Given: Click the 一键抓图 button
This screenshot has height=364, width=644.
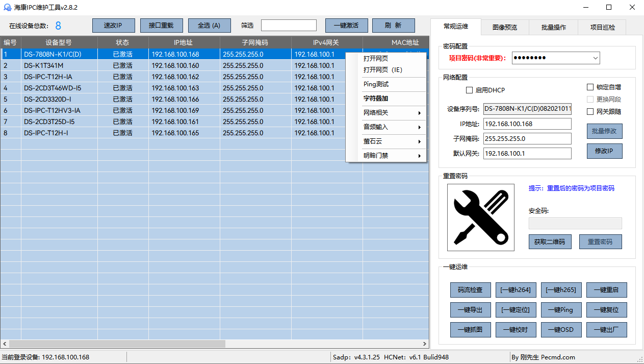Looking at the screenshot, I should [470, 330].
